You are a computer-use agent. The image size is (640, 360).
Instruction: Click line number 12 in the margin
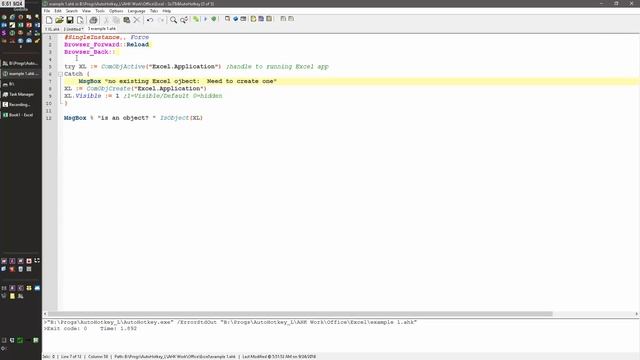pyautogui.click(x=49, y=118)
